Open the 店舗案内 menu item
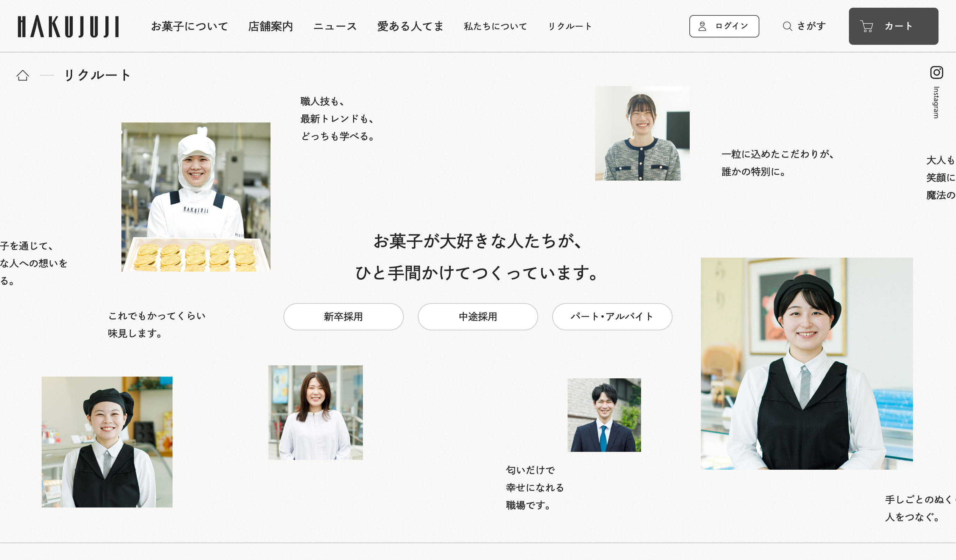The width and height of the screenshot is (956, 560). pos(270,26)
